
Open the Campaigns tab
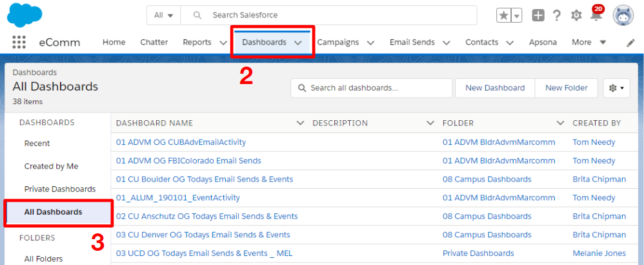[338, 42]
